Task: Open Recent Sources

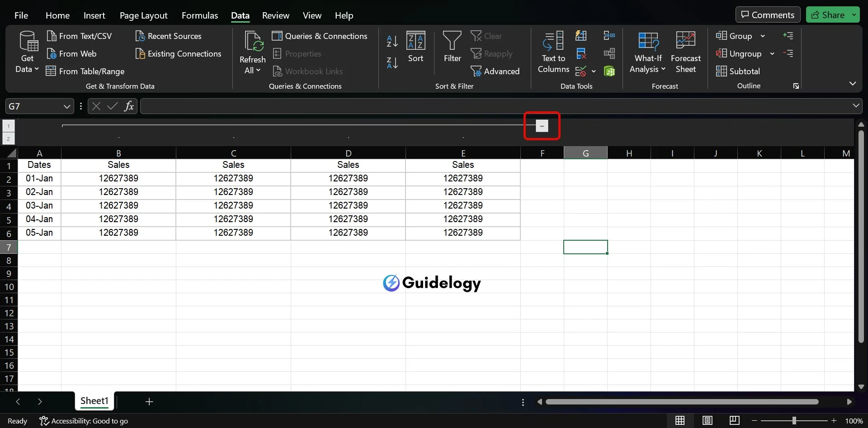Action: tap(169, 36)
